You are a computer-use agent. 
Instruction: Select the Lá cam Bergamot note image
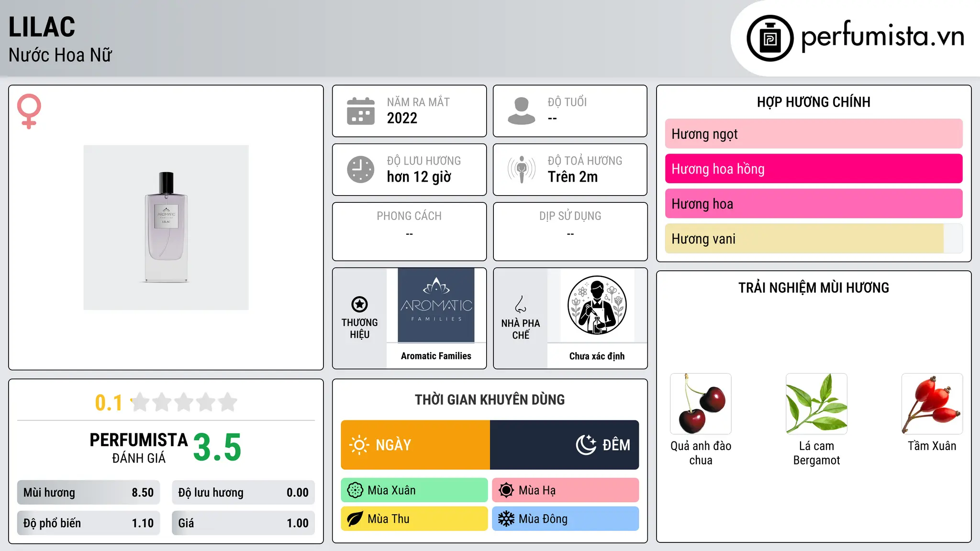click(x=816, y=404)
